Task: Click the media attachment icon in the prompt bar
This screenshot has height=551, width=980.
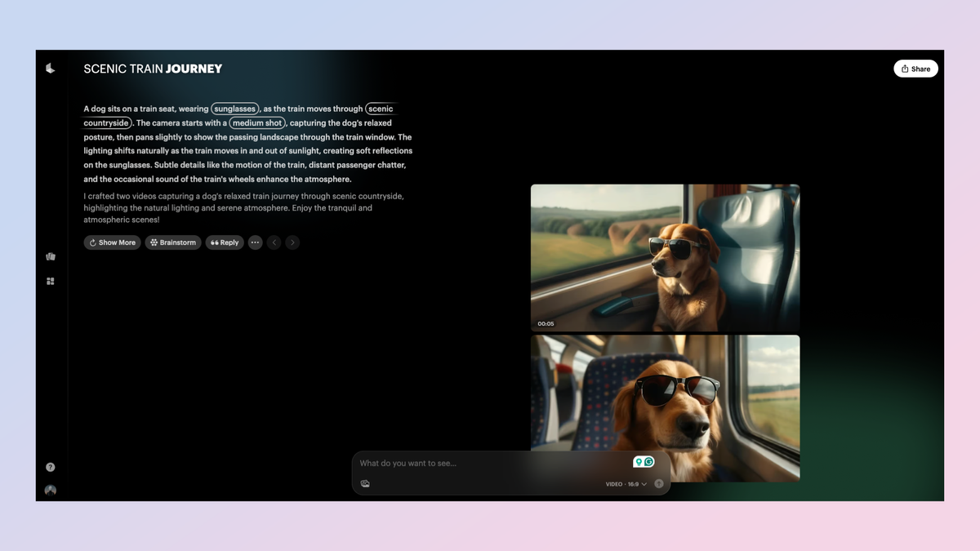Action: (365, 483)
